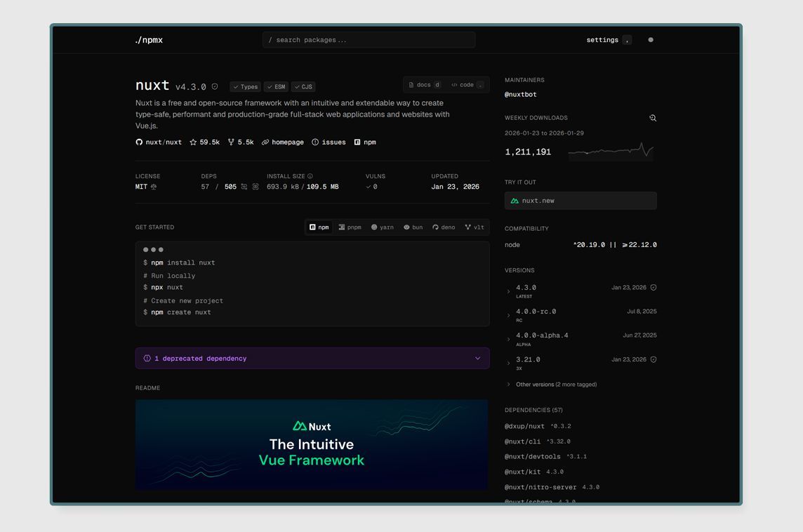The image size is (803, 532).
Task: Click the inspect icon beside deps graph
Action: click(255, 187)
